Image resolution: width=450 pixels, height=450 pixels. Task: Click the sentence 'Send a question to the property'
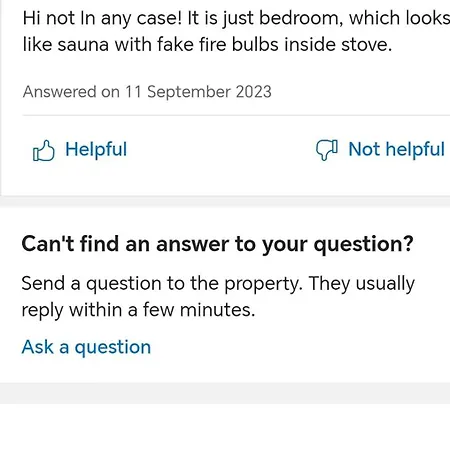(162, 284)
